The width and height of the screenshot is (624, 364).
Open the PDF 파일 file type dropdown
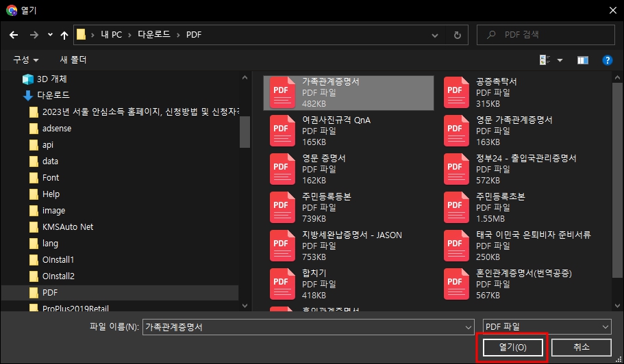[x=547, y=326]
